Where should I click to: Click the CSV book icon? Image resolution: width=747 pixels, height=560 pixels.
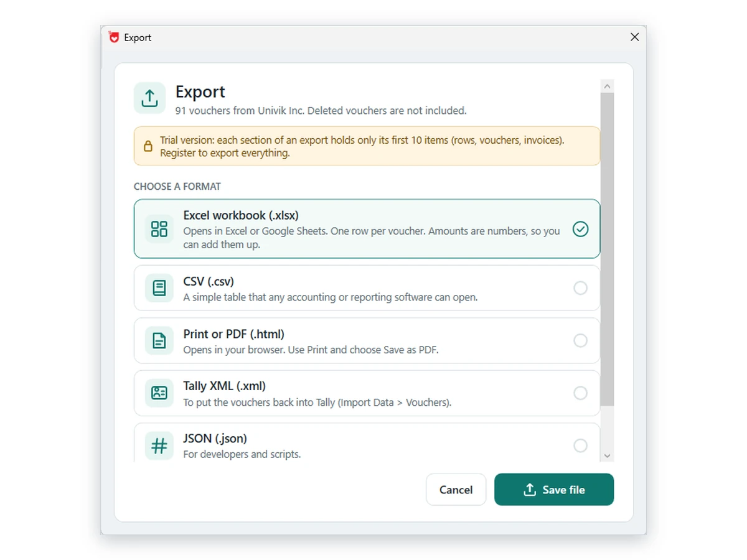click(159, 288)
